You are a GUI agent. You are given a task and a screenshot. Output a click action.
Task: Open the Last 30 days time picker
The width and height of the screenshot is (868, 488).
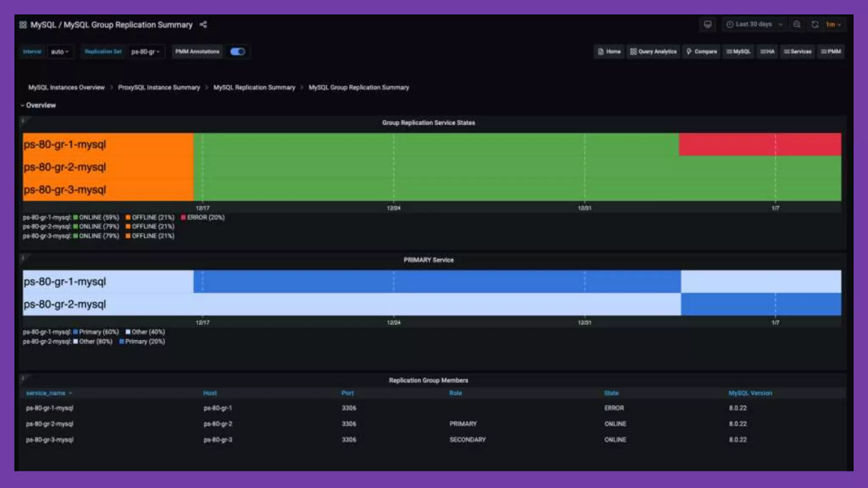(754, 25)
